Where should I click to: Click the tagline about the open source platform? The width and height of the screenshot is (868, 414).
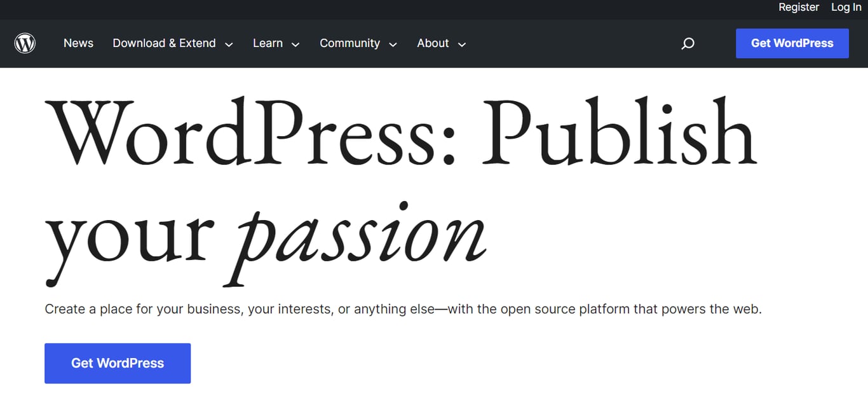[x=403, y=309]
